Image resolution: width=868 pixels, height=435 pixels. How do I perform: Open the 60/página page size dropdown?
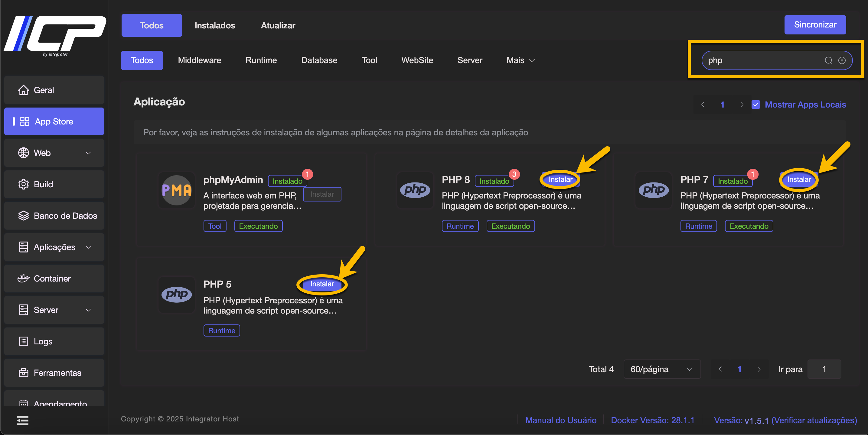662,369
